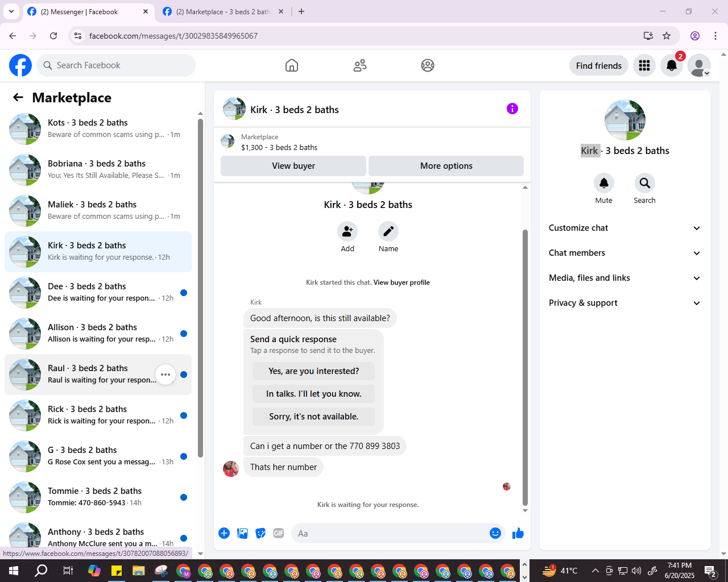Search in conversation magnifier icon
Image resolution: width=728 pixels, height=582 pixels.
pos(644,183)
